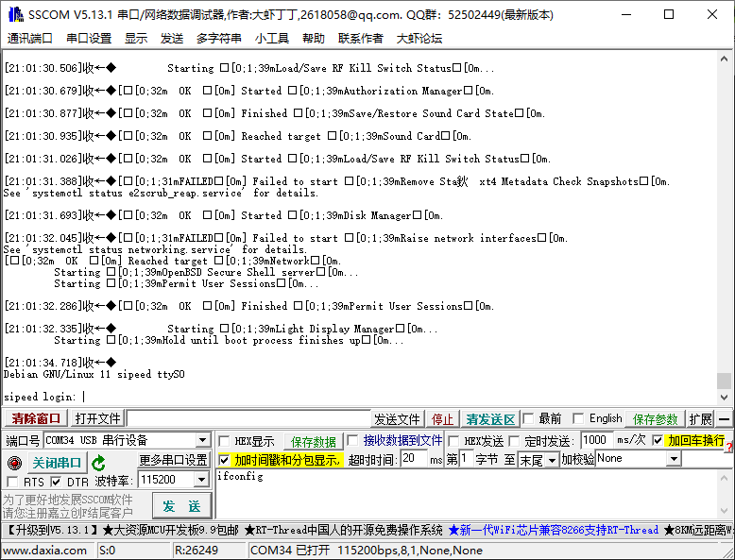Uncheck the DTR checkbox
Screen dimensions: 735x560
(x=56, y=483)
